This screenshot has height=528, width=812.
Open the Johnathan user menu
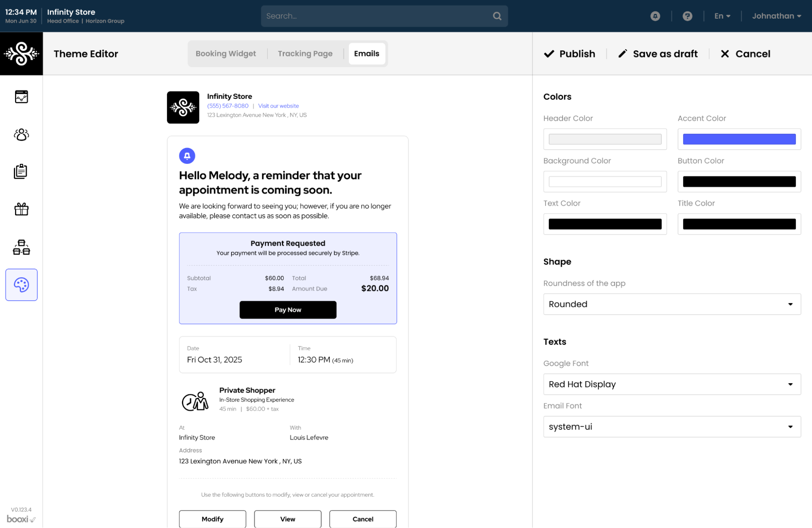click(x=776, y=16)
